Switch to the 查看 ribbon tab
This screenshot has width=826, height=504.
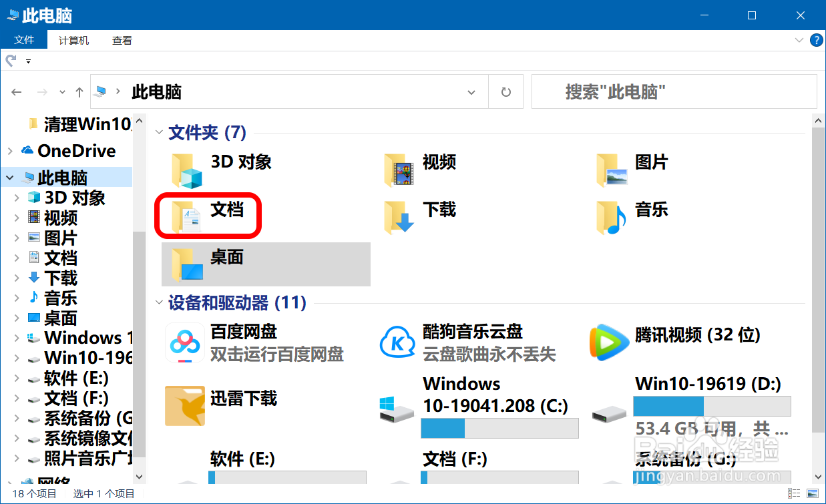click(x=122, y=40)
